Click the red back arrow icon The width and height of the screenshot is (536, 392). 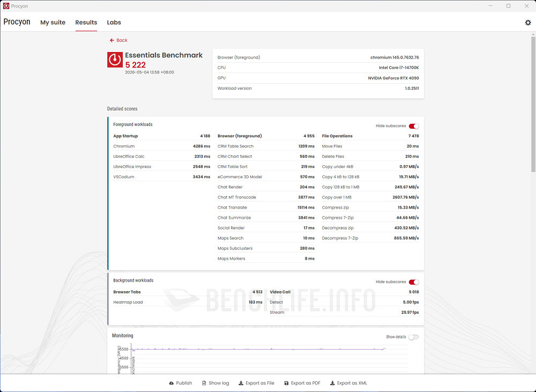(x=112, y=40)
